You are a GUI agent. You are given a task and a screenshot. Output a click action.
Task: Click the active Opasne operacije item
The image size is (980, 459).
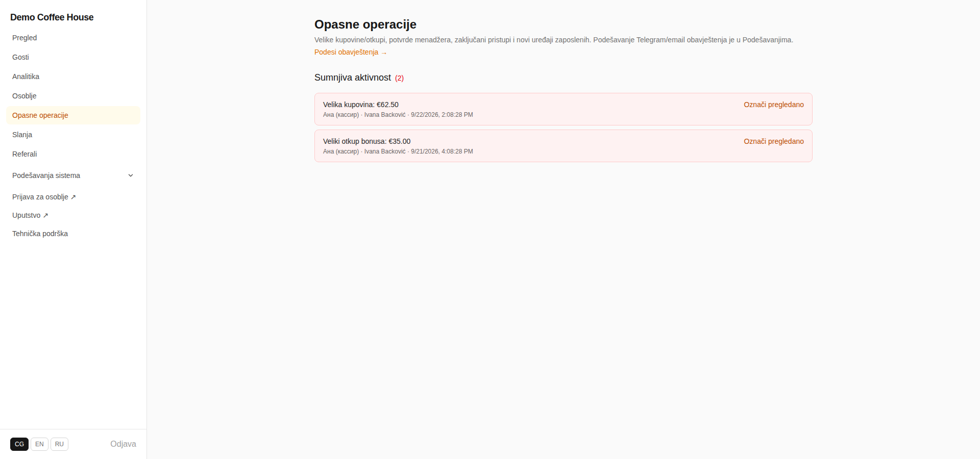pyautogui.click(x=73, y=115)
